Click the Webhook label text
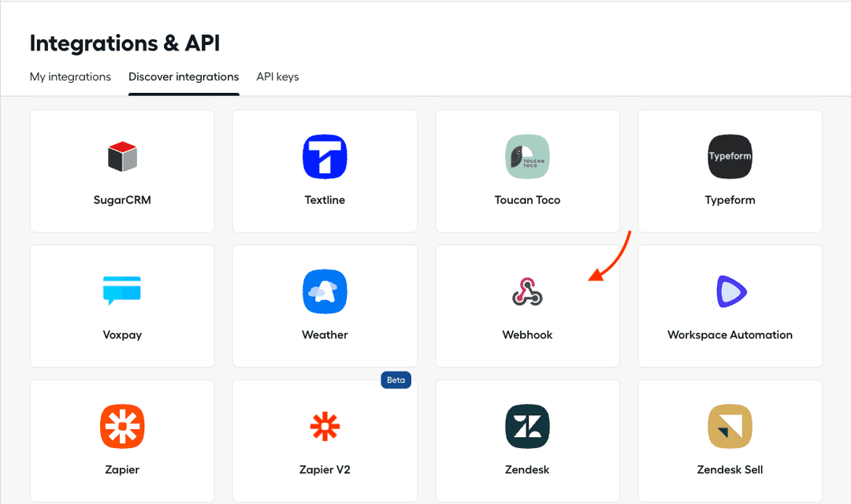 pyautogui.click(x=527, y=335)
